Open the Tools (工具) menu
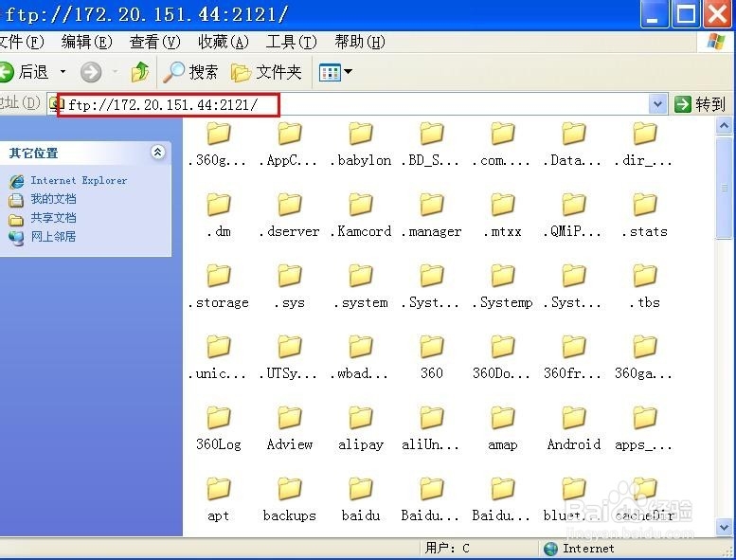Screen dimensions: 736x560 (x=292, y=42)
